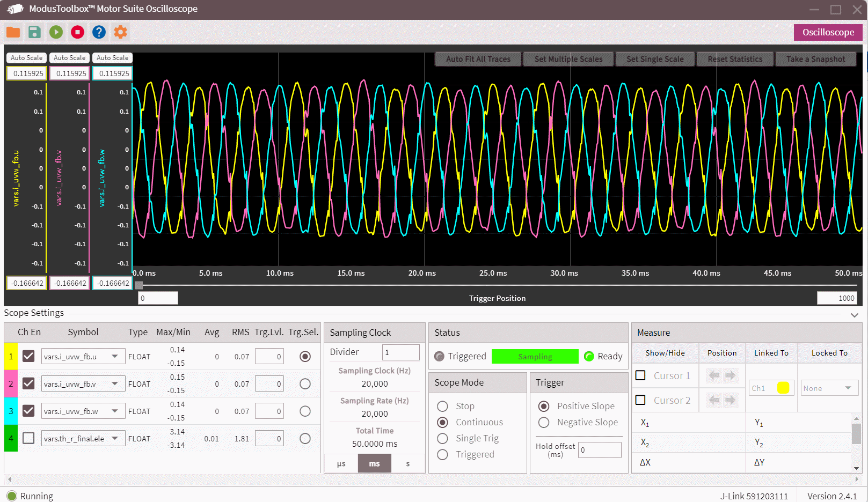The width and height of the screenshot is (868, 502).
Task: Select Single Trig scope mode
Action: click(443, 439)
